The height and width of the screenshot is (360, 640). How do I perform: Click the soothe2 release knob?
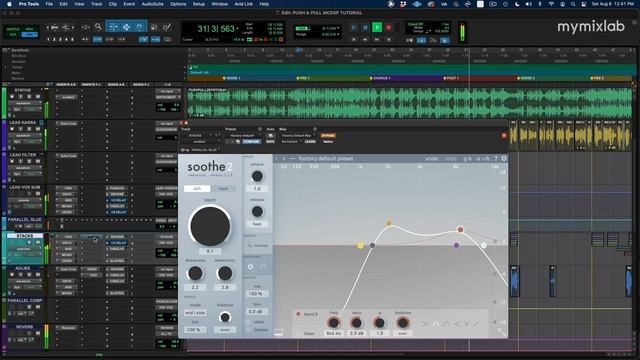point(257,211)
